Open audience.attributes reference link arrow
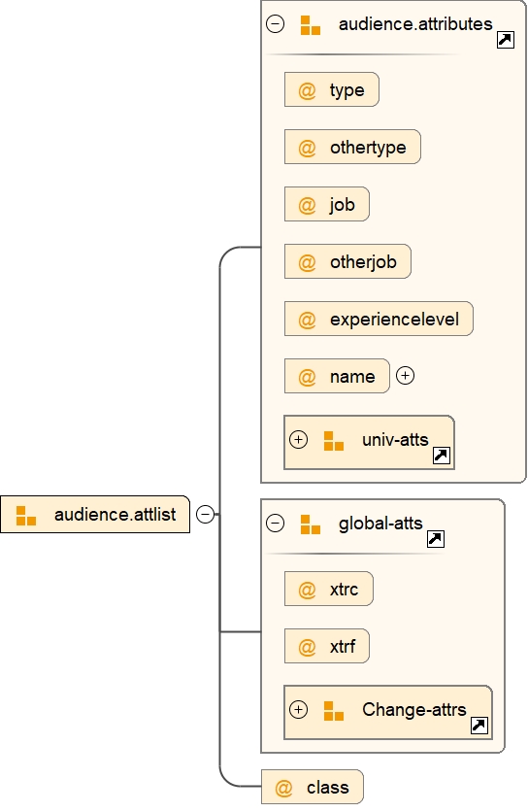The height and width of the screenshot is (812, 528). 506,40
